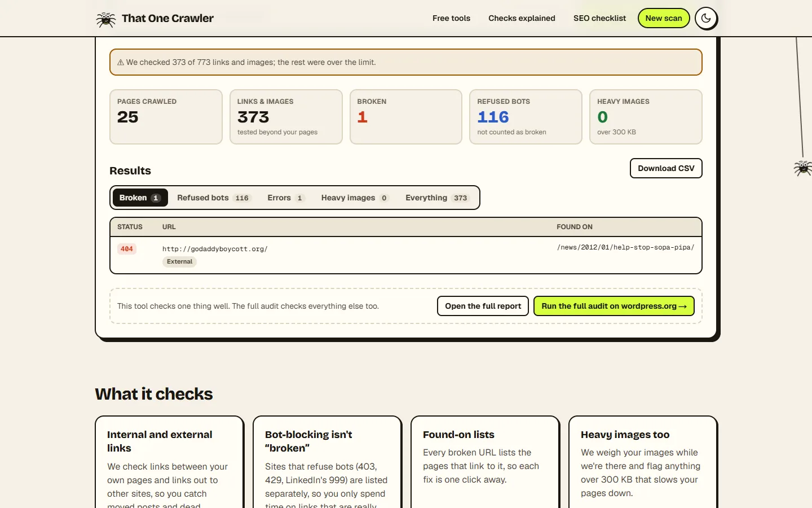Click the External tag under the URL
The height and width of the screenshot is (508, 812).
[x=179, y=261]
